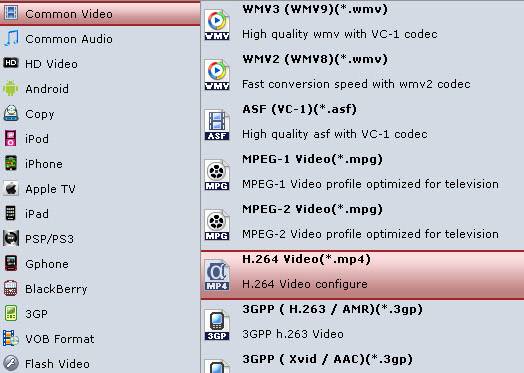Select H.264 Video(*.mp4) format title
Image resolution: width=524 pixels, height=373 pixels.
pyautogui.click(x=306, y=259)
